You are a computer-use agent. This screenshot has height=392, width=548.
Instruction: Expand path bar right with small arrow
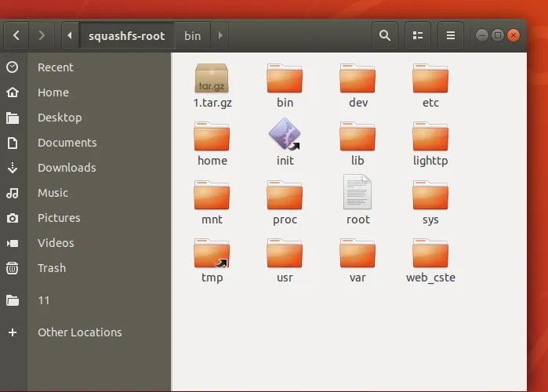[x=220, y=35]
